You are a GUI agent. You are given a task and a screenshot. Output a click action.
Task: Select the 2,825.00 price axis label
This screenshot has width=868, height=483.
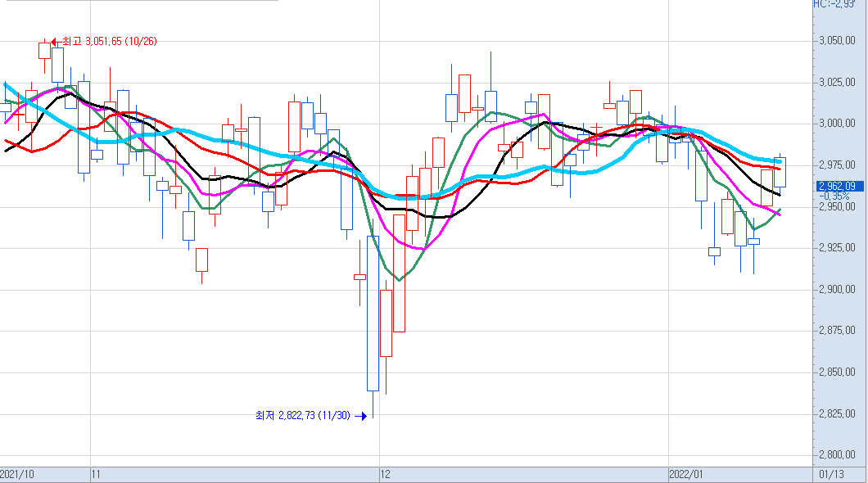[837, 414]
